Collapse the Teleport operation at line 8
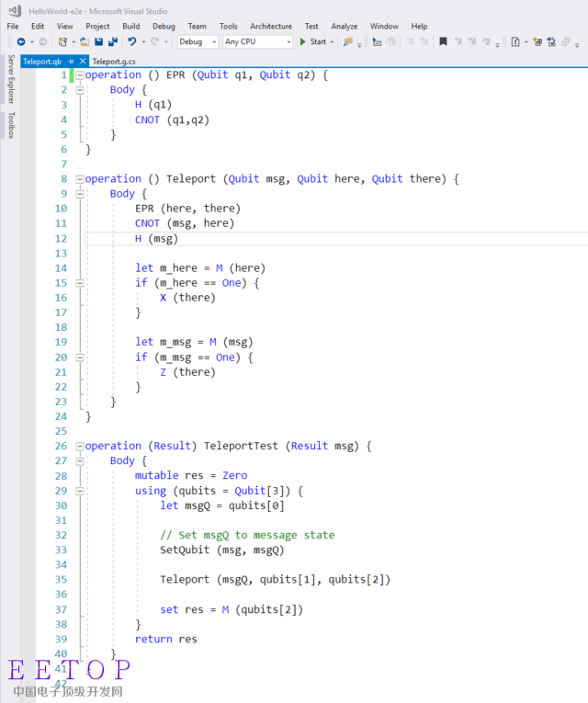 [x=80, y=179]
